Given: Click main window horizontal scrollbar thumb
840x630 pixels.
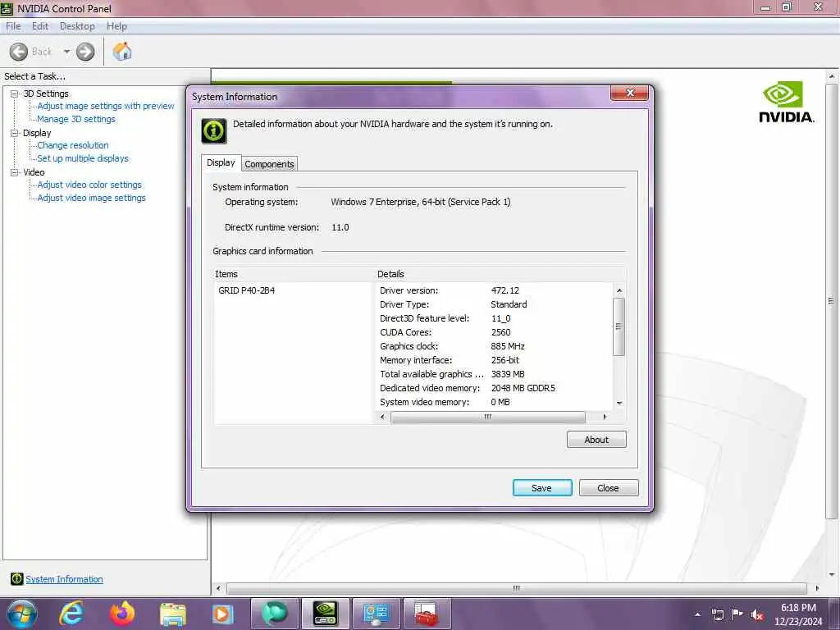Looking at the screenshot, I should click(517, 588).
